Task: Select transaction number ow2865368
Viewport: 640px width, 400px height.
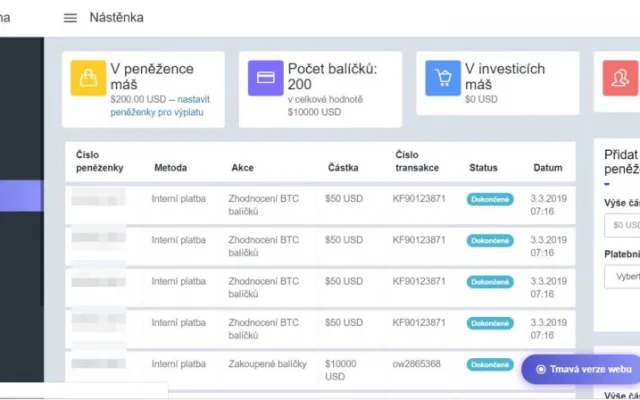Action: click(x=416, y=364)
